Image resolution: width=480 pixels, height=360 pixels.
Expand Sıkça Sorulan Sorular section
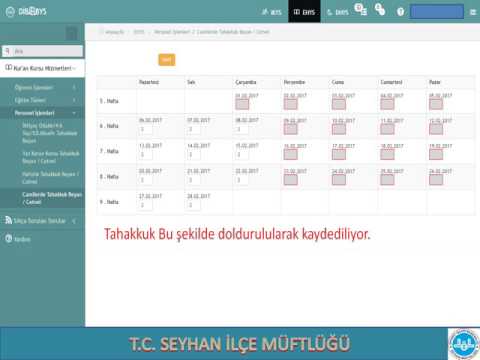[42, 220]
